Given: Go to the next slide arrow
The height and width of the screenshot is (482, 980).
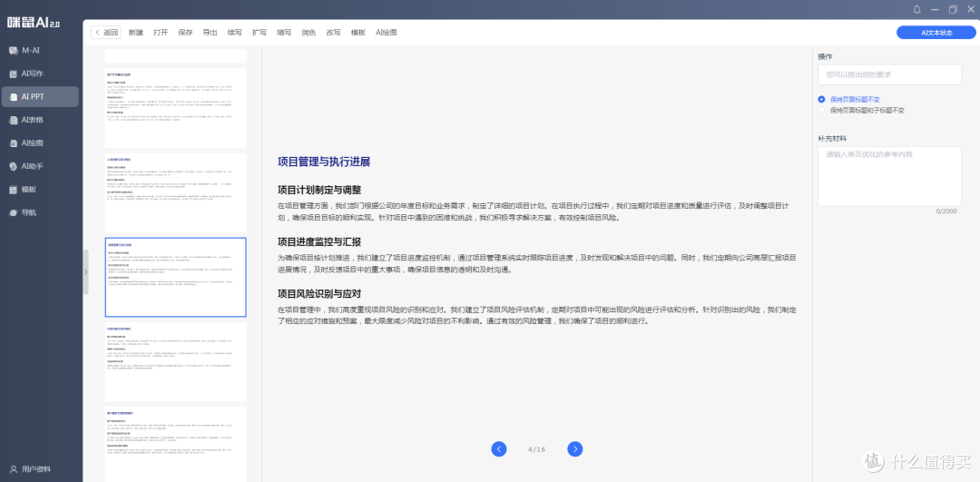Looking at the screenshot, I should pos(575,448).
